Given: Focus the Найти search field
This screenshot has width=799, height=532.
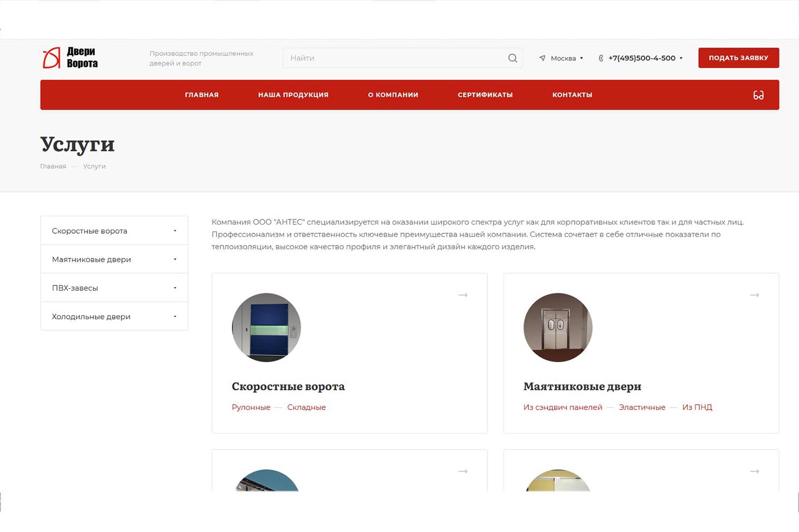Looking at the screenshot, I should 394,58.
